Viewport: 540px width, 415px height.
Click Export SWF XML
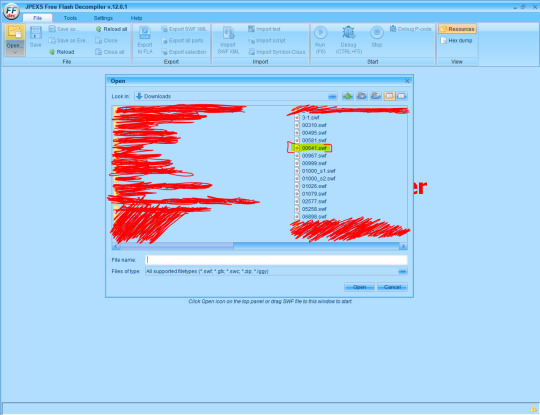click(x=184, y=29)
